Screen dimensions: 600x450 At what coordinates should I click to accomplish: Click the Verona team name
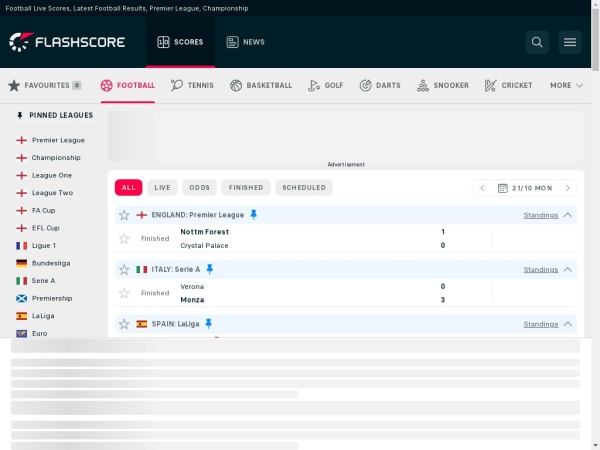click(192, 287)
